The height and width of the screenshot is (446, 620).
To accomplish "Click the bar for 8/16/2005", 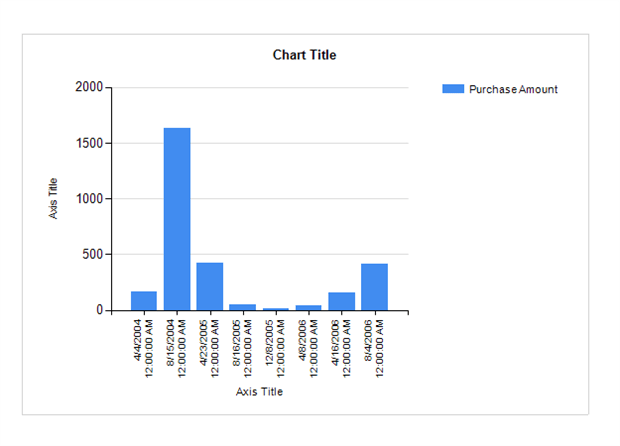I will click(x=243, y=307).
